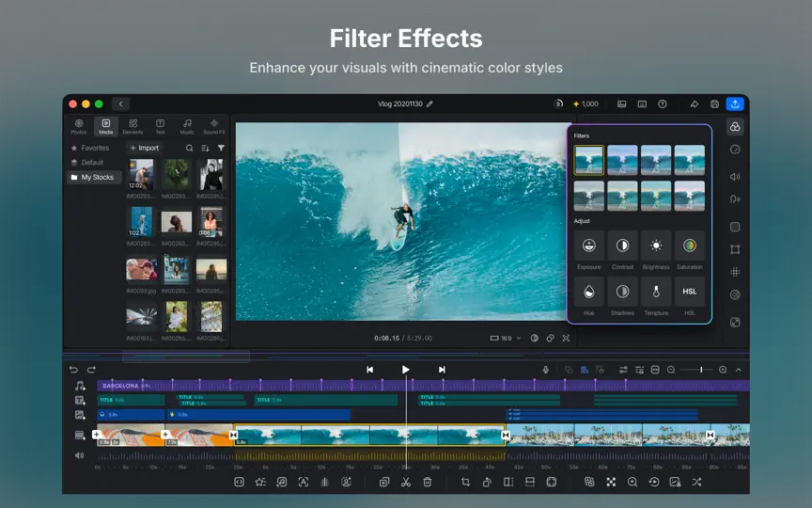Open the Hue adjustment
Screen dimensions: 812x508
(x=589, y=292)
